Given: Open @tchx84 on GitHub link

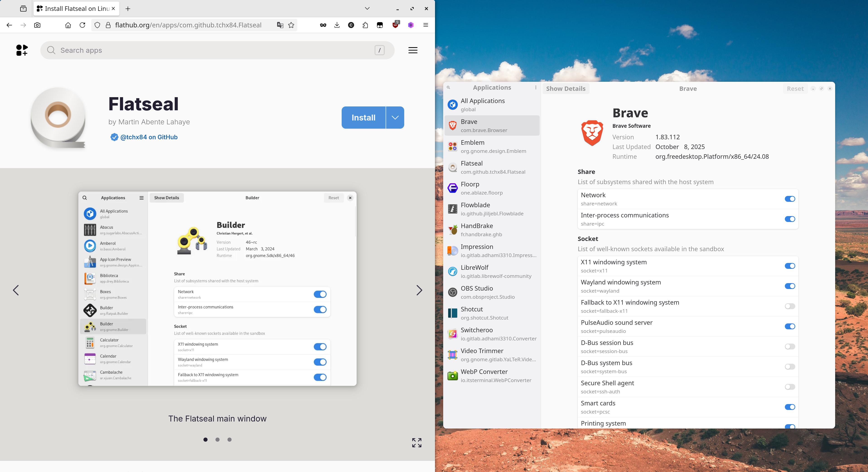Looking at the screenshot, I should (x=149, y=137).
